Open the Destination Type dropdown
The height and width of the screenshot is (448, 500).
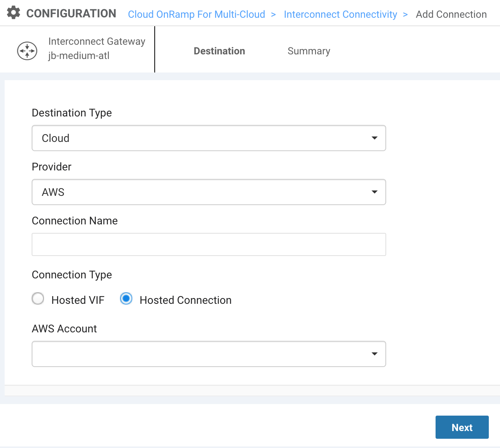209,138
